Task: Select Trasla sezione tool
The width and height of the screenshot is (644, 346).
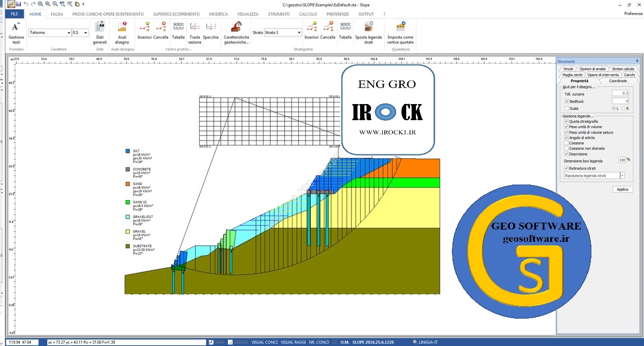Action: (x=195, y=32)
